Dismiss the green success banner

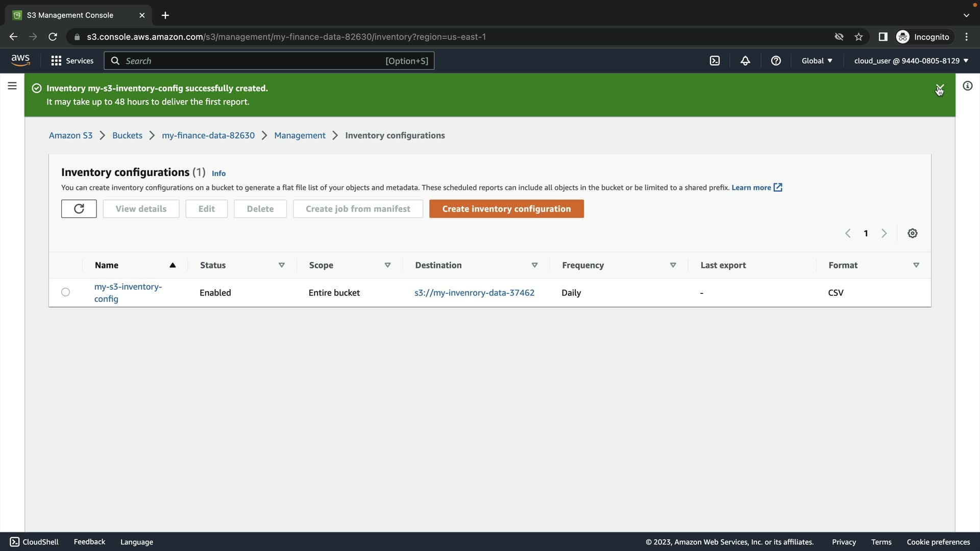940,88
